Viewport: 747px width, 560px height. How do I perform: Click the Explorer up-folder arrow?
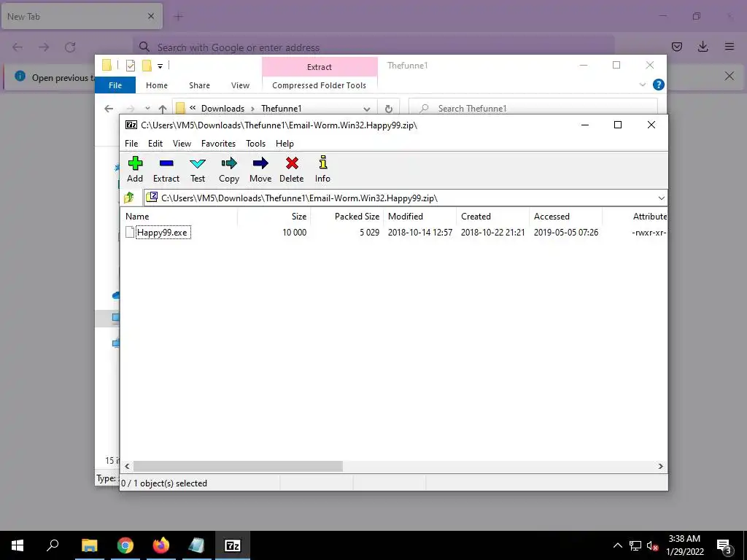163,109
